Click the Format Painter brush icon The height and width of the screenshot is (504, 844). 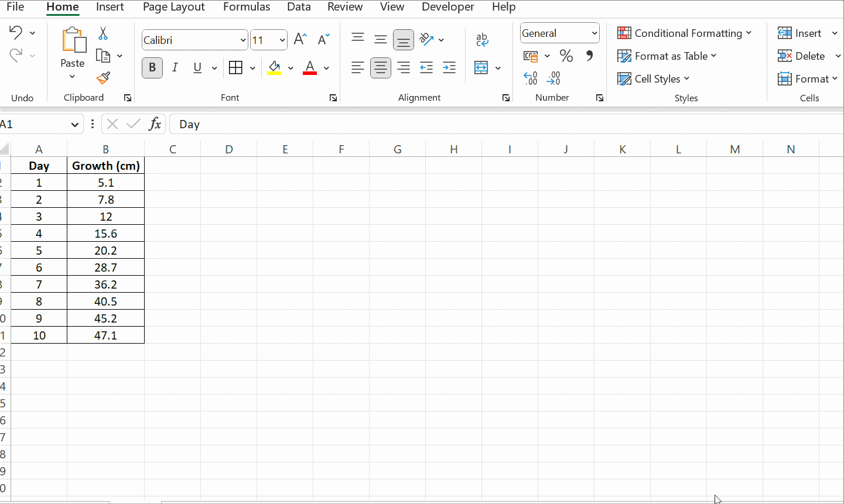click(x=103, y=78)
